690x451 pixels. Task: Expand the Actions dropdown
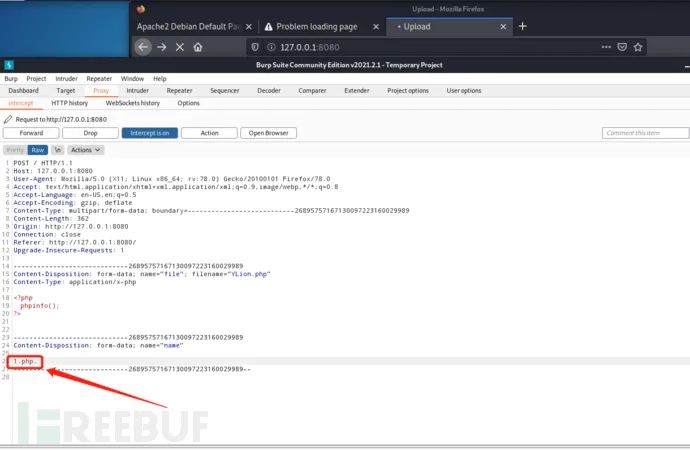click(x=86, y=150)
